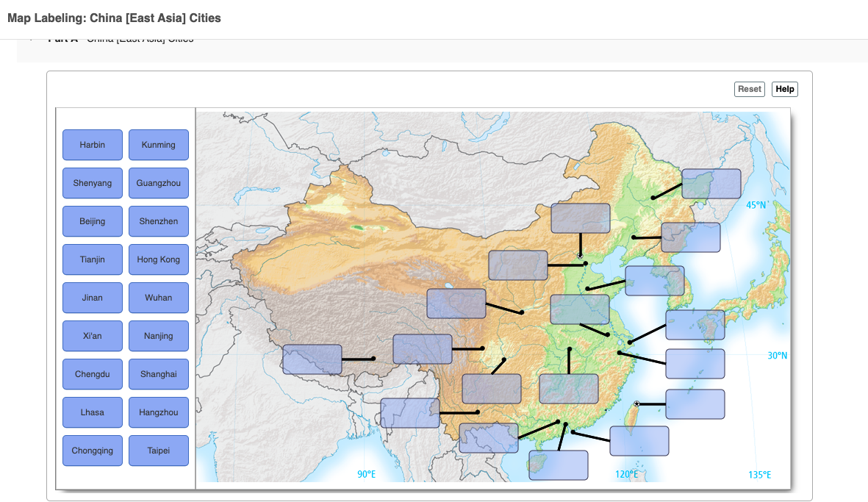Open the Help button
Screen dimensions: 868x502
point(785,89)
